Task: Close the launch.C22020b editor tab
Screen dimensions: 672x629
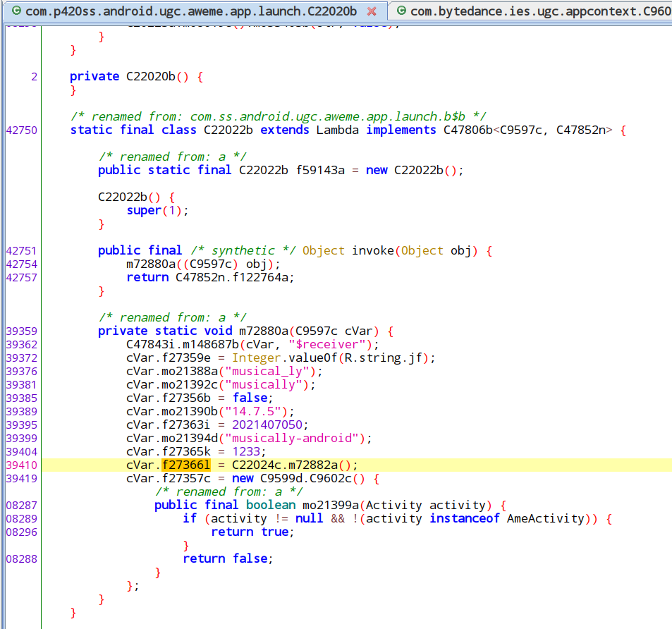Action: (x=372, y=11)
